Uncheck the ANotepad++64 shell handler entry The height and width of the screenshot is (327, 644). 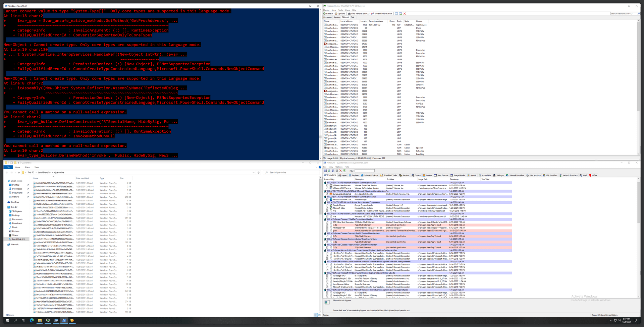[327, 228]
